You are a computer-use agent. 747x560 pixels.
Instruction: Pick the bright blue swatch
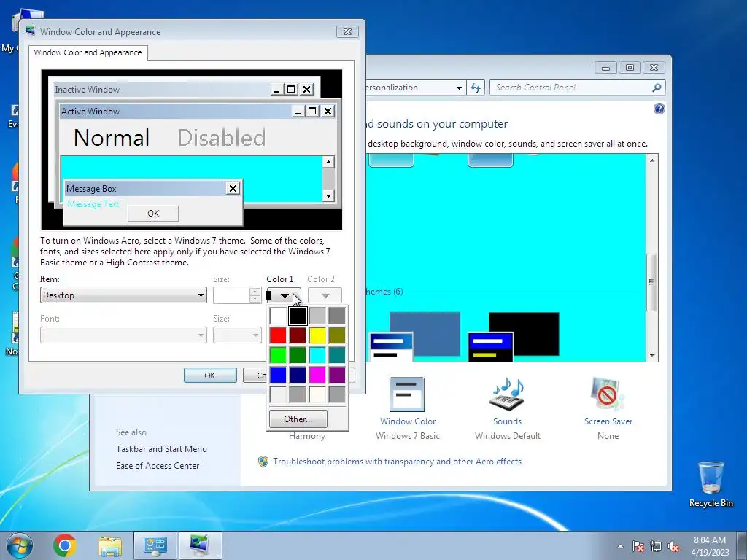point(278,375)
